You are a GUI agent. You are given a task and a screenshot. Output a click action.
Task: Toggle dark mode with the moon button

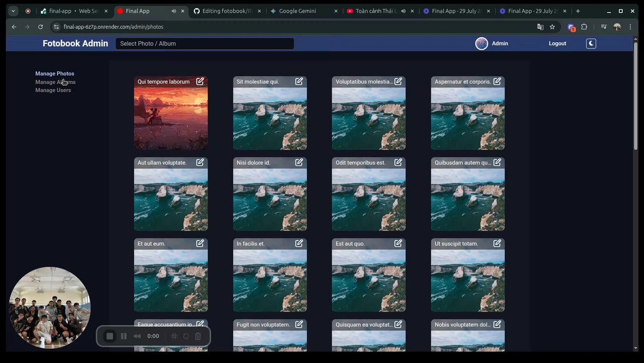[591, 44]
